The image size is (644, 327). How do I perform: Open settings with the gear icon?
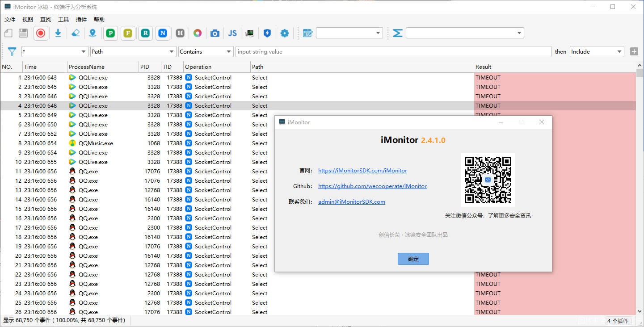(285, 33)
